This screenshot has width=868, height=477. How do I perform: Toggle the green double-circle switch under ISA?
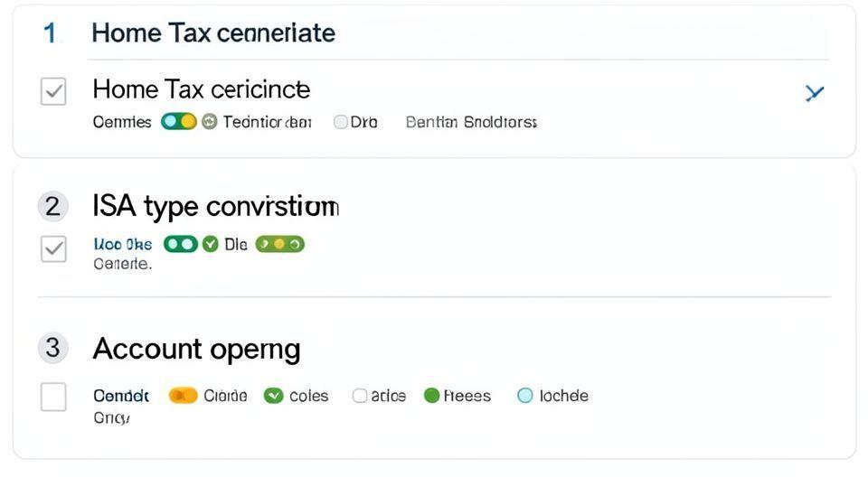coord(180,244)
